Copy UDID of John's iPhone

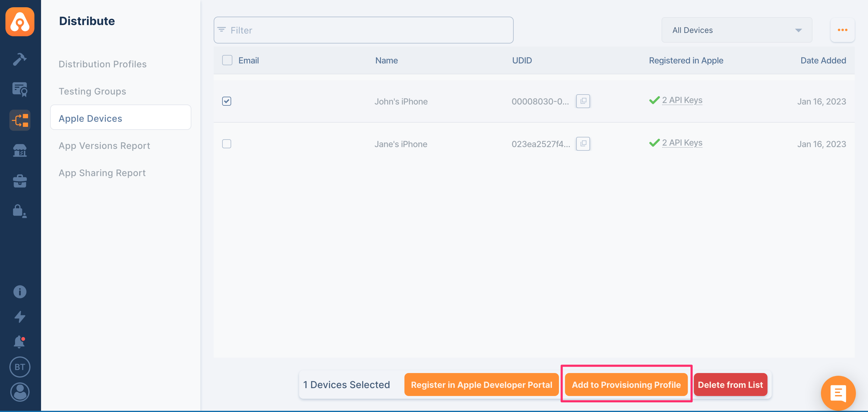pyautogui.click(x=583, y=101)
